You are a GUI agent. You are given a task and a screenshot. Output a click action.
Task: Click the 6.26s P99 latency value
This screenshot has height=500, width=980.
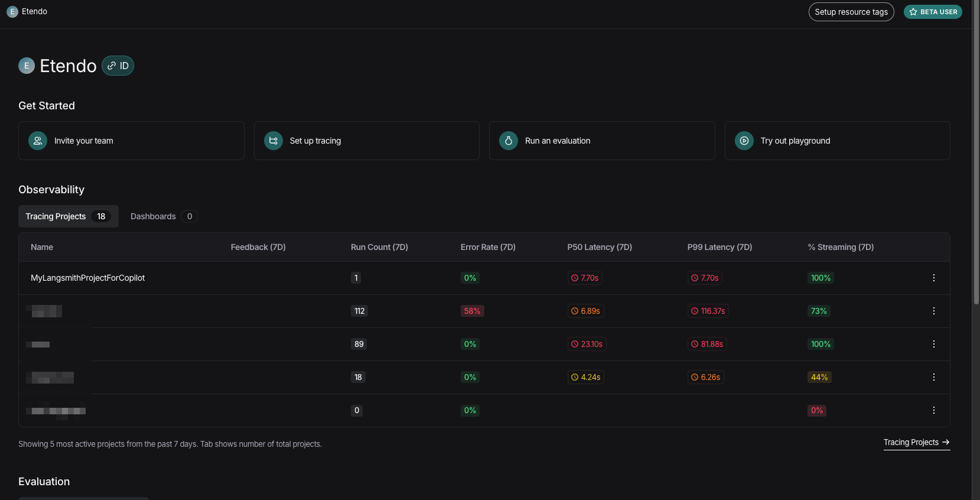pyautogui.click(x=706, y=377)
